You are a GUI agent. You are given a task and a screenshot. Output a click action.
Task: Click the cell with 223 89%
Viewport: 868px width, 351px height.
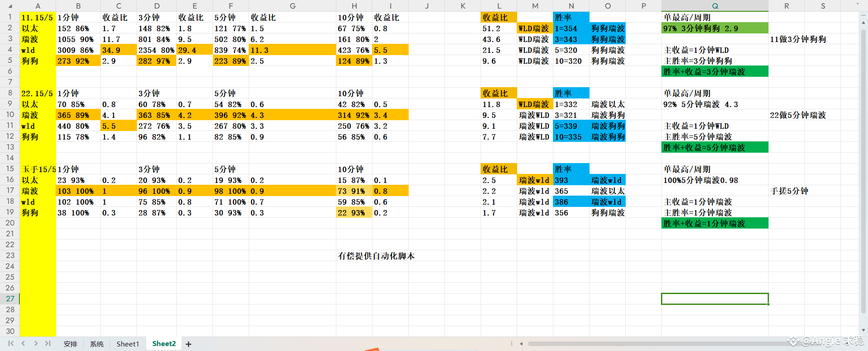pos(231,61)
